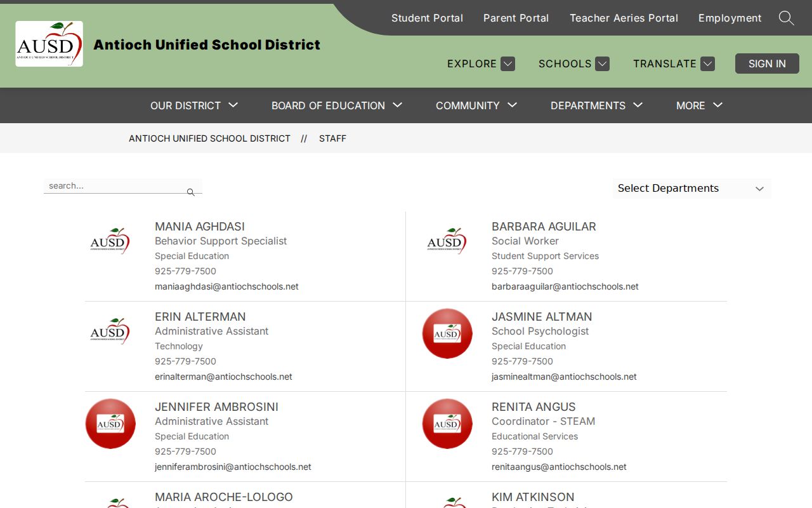Click the AUSD apple logo in header

pos(49,44)
